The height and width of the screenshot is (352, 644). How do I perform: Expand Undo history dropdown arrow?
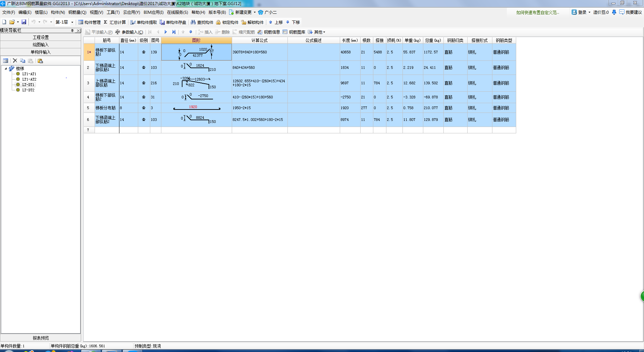[39, 22]
